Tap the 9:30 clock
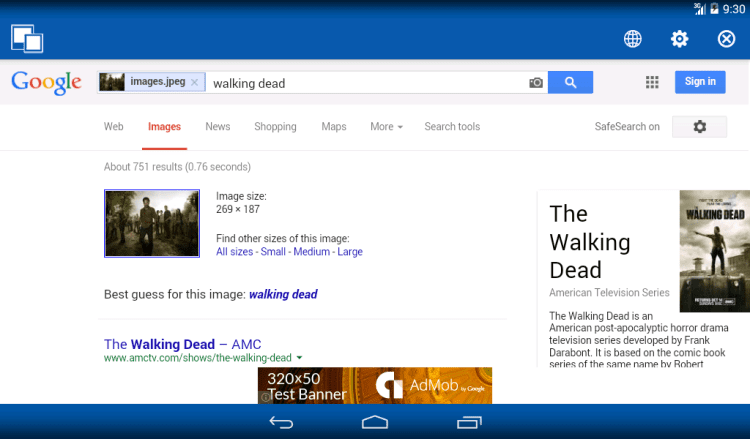This screenshot has width=750, height=439. point(734,9)
